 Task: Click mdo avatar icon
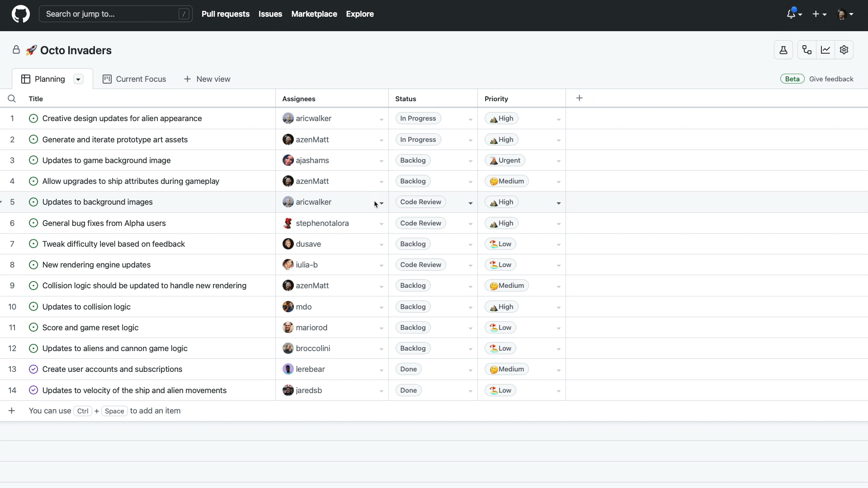[x=288, y=307]
